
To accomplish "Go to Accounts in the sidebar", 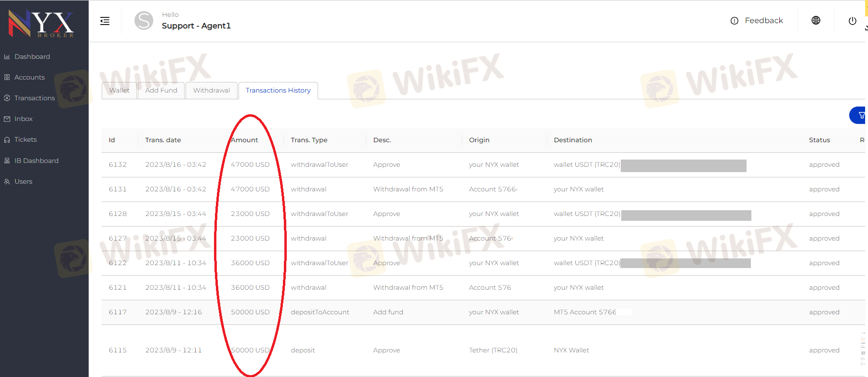I will [x=29, y=77].
